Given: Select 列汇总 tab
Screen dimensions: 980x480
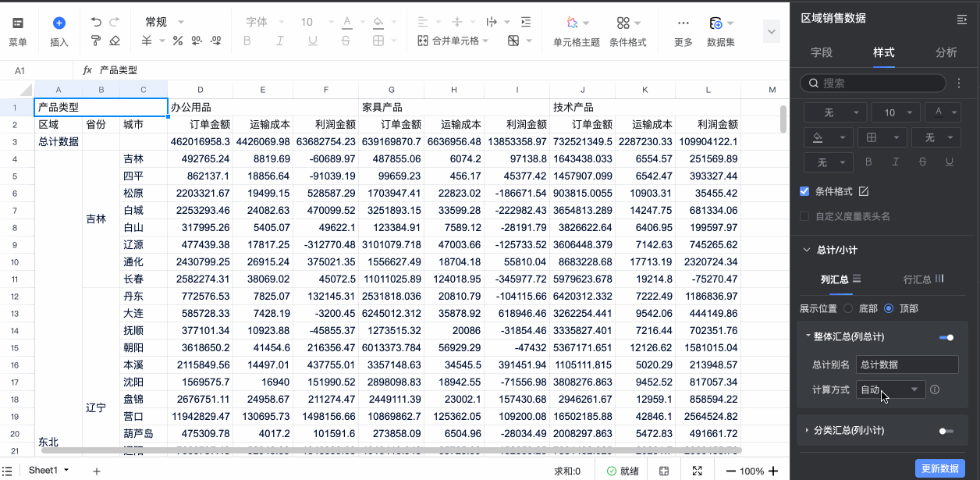Looking at the screenshot, I should pos(840,279).
